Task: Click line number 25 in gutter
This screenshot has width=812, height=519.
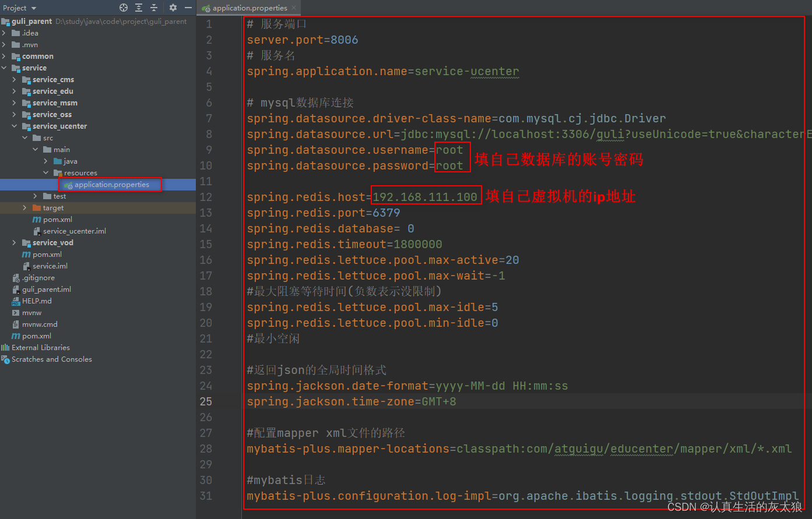Action: [206, 401]
